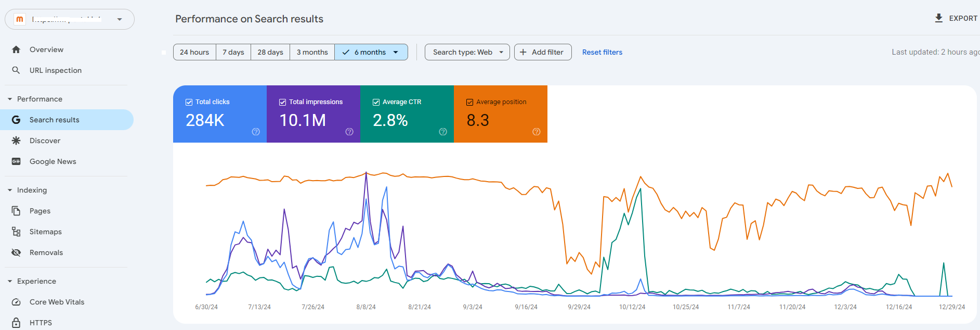Click the Sitemaps icon in sidebar
The image size is (980, 330).
point(16,232)
